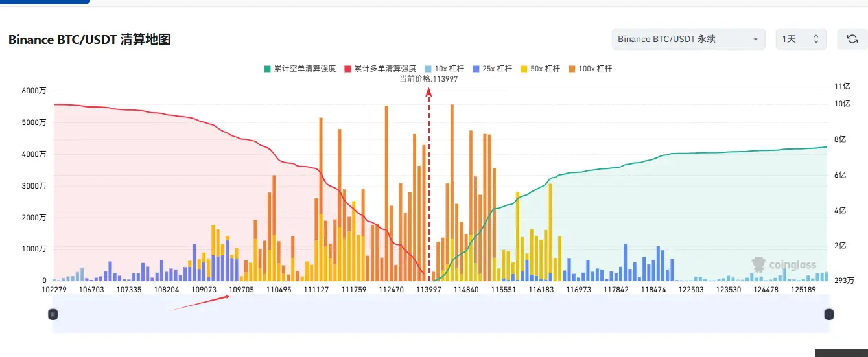Click the 当前价格:113997 label
Viewport: 868px width, 357px height.
pos(428,79)
